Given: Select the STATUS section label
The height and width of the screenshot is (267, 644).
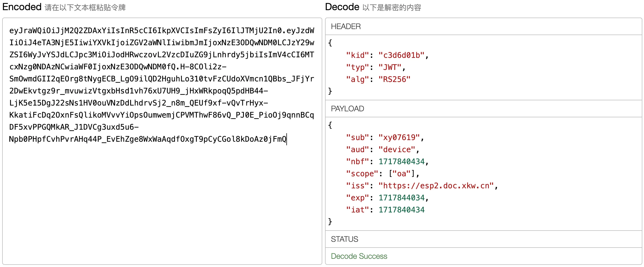Looking at the screenshot, I should [344, 239].
